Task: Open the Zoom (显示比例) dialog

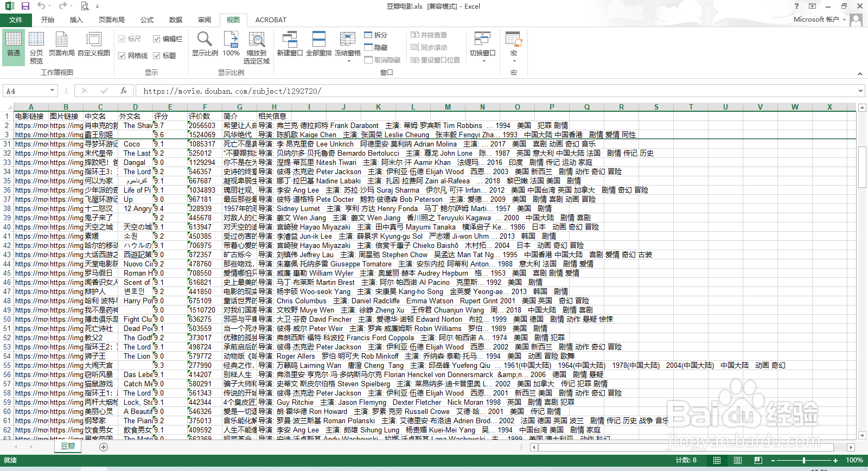Action: click(x=205, y=44)
